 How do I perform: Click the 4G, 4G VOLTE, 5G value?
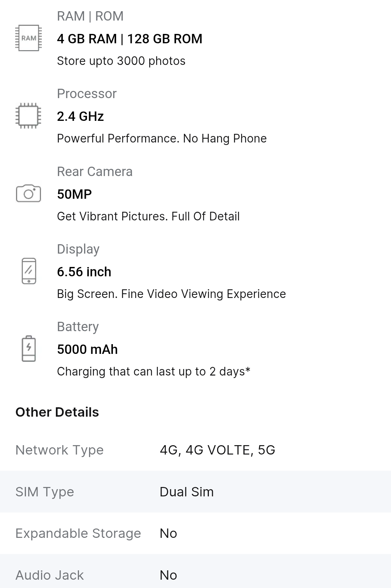(218, 450)
